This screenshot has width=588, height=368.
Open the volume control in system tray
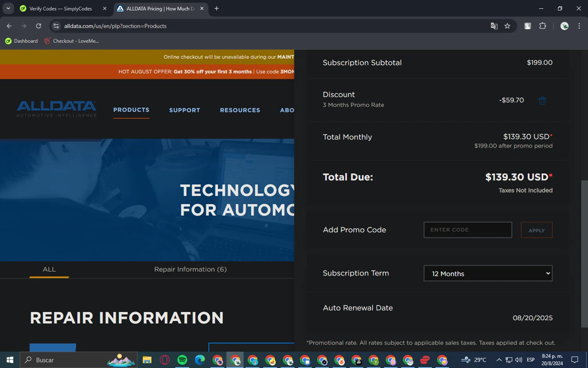[x=519, y=360]
